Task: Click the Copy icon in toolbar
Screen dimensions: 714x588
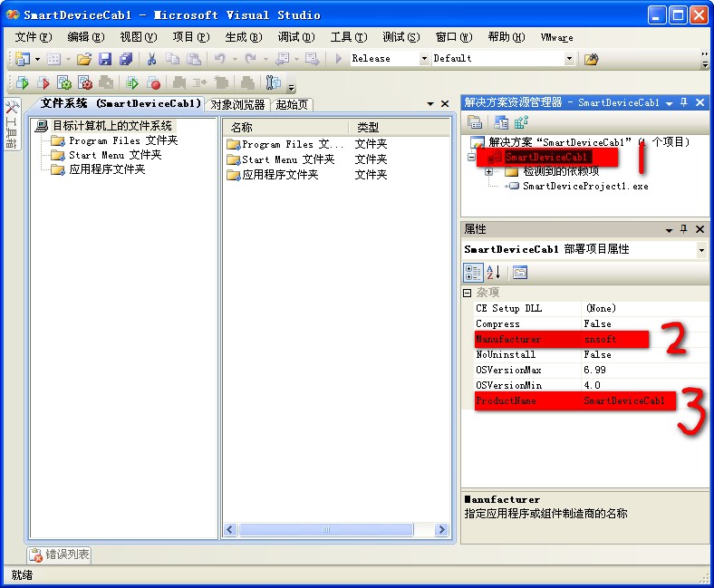Action: pyautogui.click(x=172, y=59)
